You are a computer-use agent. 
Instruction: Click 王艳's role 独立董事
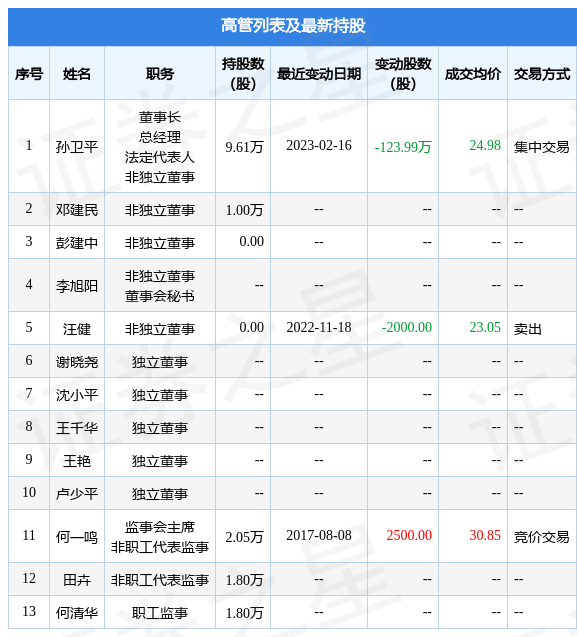(160, 461)
